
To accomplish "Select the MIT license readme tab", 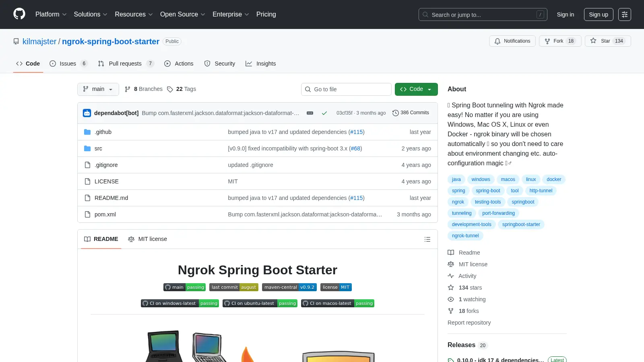I will click(x=147, y=239).
